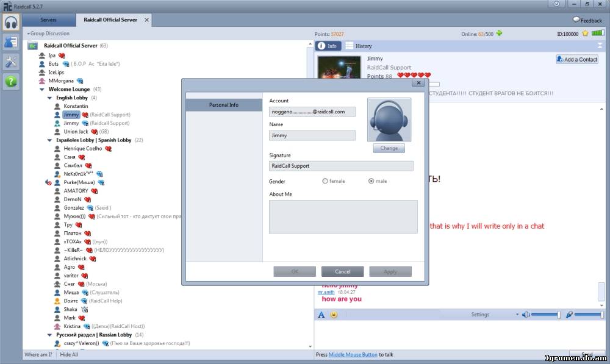Click the profile avatar image in dialog
Screen dimensions: 610x364
pyautogui.click(x=389, y=120)
